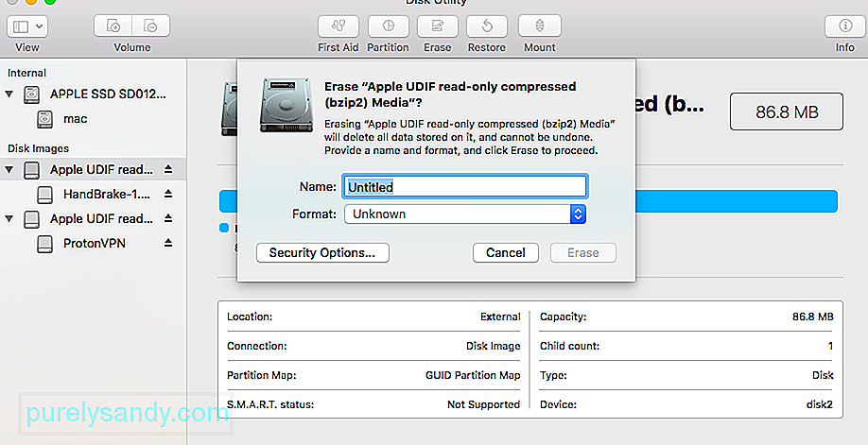Click the remove Volume icon
Image resolution: width=868 pixels, height=445 pixels.
150,26
